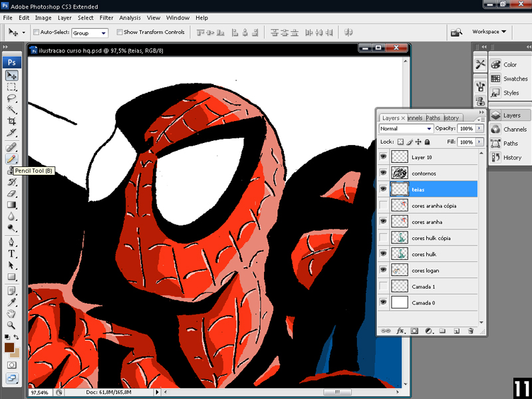Open the layer style fx menu
Image resolution: width=532 pixels, height=399 pixels.
click(400, 331)
